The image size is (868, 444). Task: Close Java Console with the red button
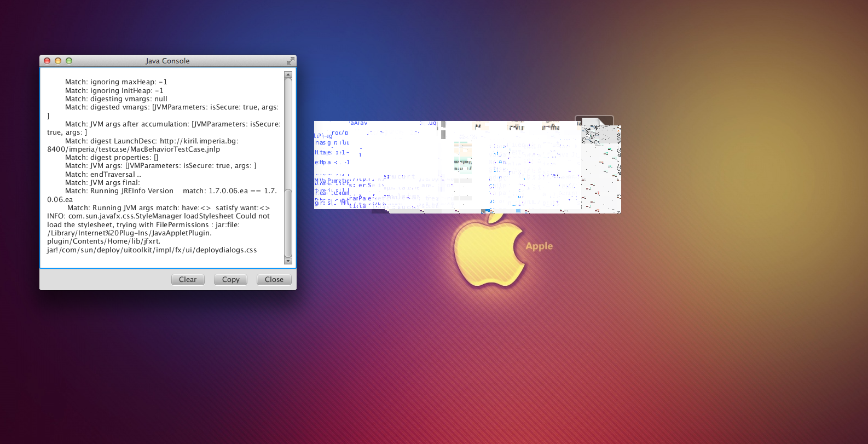pos(47,61)
